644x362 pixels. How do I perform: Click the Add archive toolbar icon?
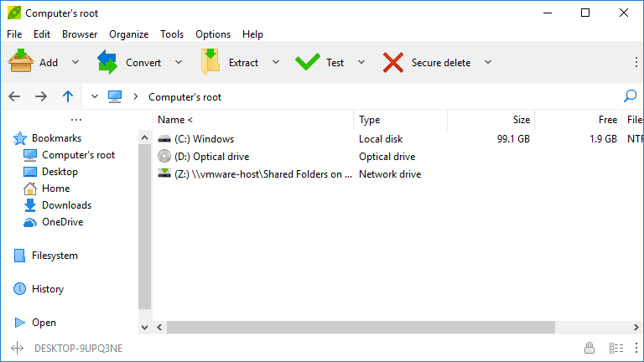coord(21,62)
